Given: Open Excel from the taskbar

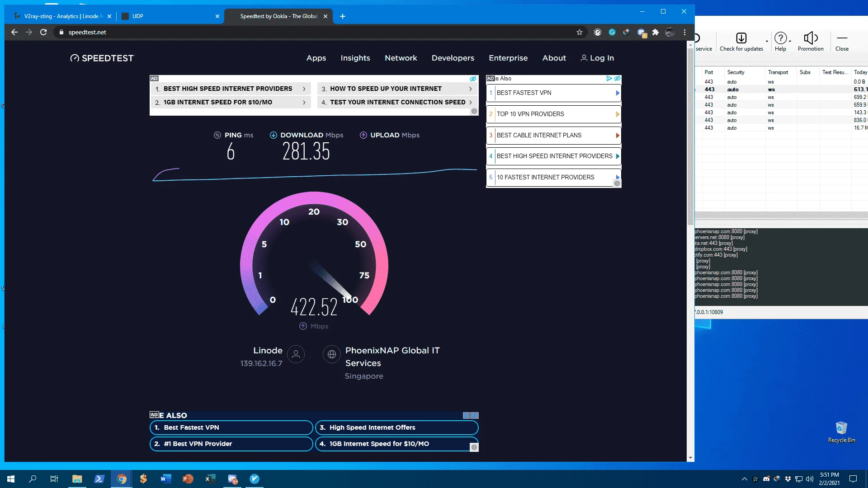Looking at the screenshot, I should [x=210, y=479].
